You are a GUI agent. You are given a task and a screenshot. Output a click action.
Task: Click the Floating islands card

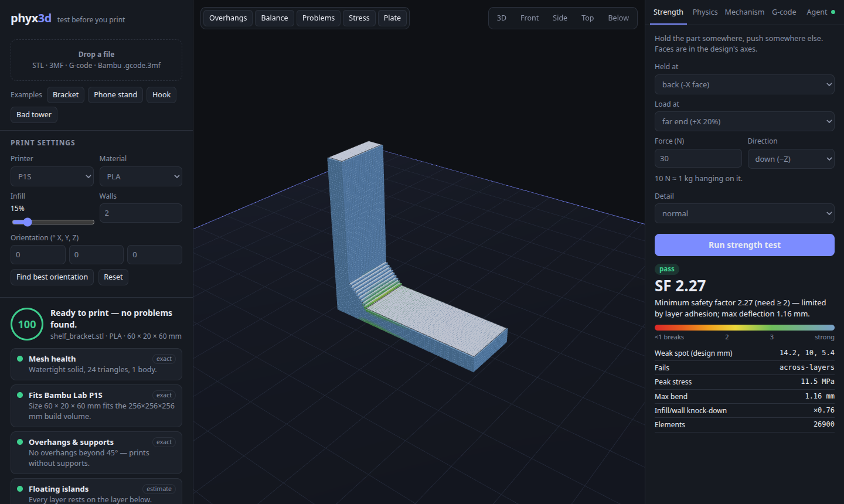(x=96, y=492)
